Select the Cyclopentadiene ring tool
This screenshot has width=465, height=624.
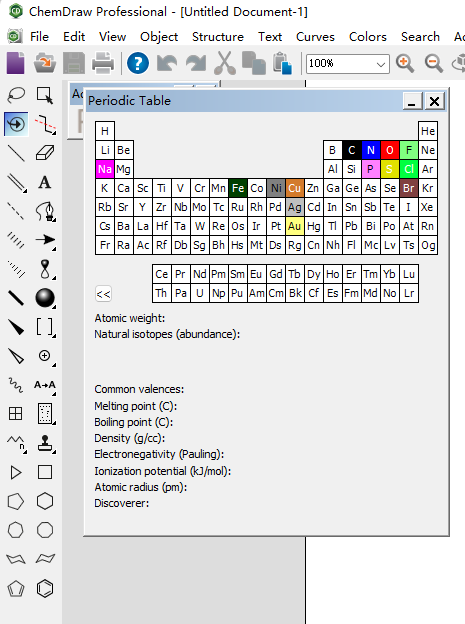pyautogui.click(x=16, y=589)
